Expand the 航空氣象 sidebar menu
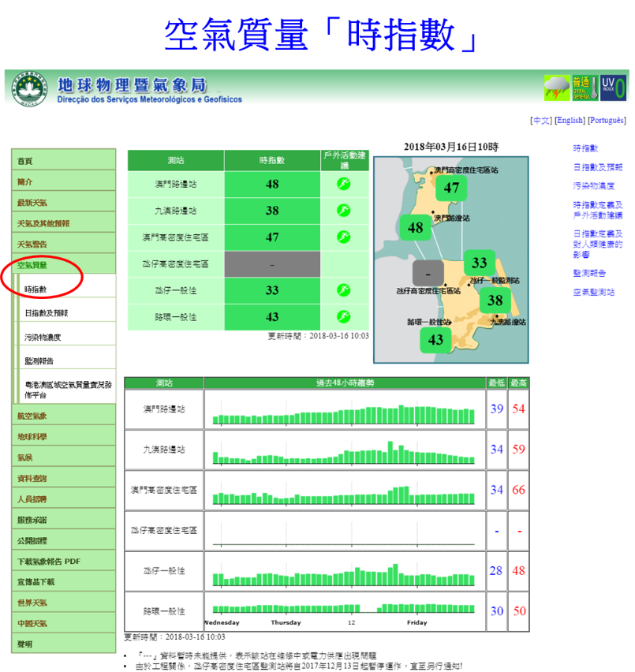The width and height of the screenshot is (635, 672). (x=33, y=416)
